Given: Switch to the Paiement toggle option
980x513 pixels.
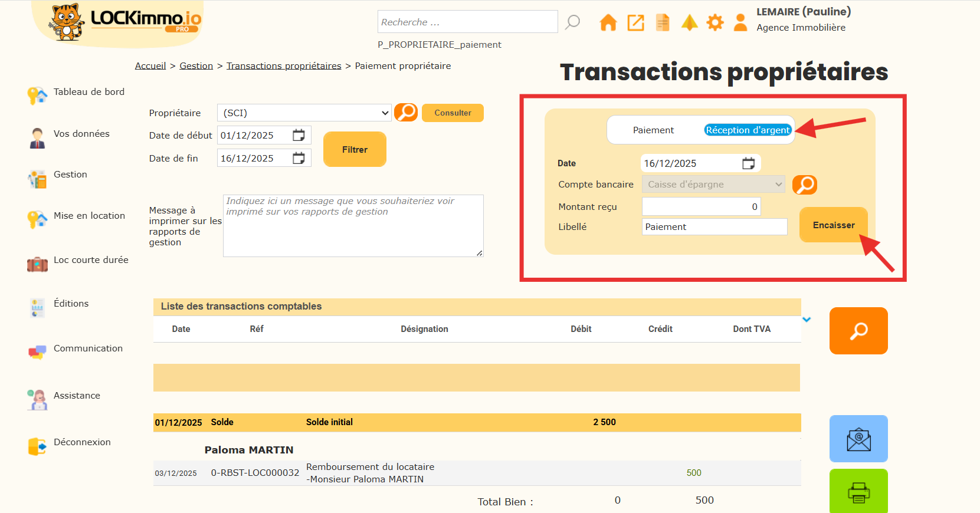Looking at the screenshot, I should (653, 130).
